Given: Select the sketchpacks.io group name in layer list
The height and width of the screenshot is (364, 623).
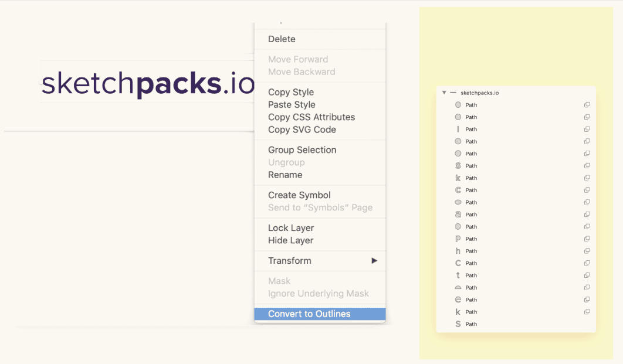Looking at the screenshot, I should click(x=479, y=93).
